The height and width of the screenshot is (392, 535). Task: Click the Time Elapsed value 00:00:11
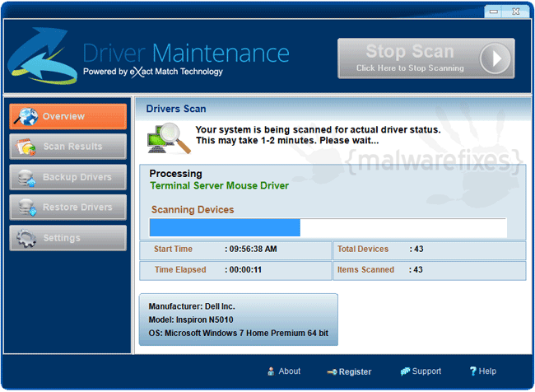click(x=245, y=270)
